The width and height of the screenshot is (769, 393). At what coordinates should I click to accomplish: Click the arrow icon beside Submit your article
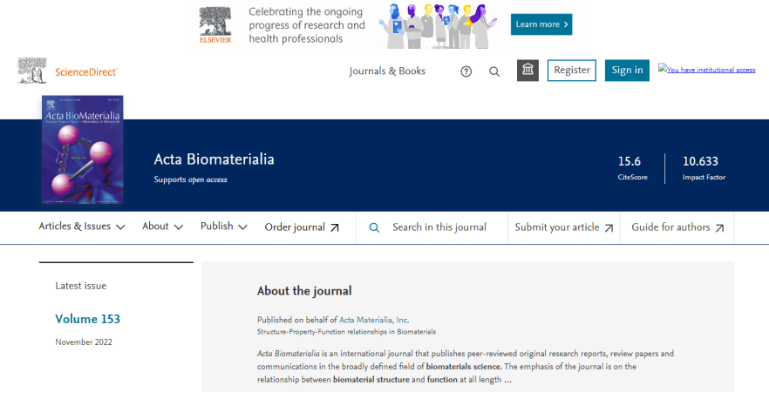(609, 228)
